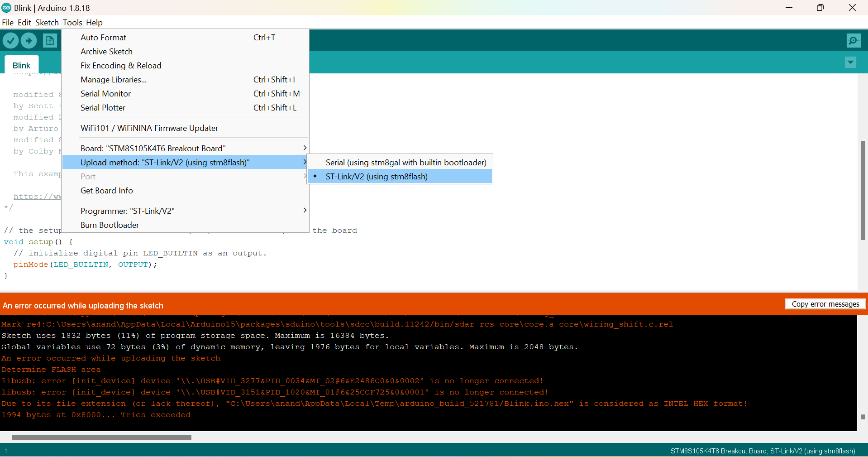Click the 'void setup() {' code line
The image size is (868, 457).
coord(38,242)
